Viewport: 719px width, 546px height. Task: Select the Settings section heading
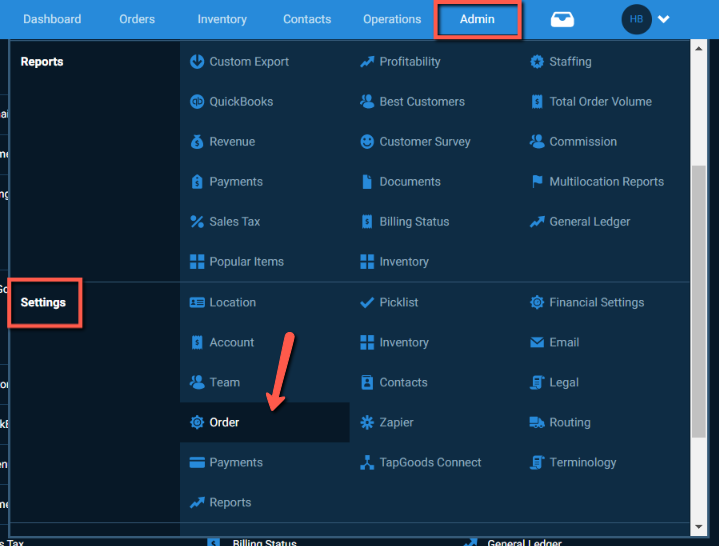point(43,303)
